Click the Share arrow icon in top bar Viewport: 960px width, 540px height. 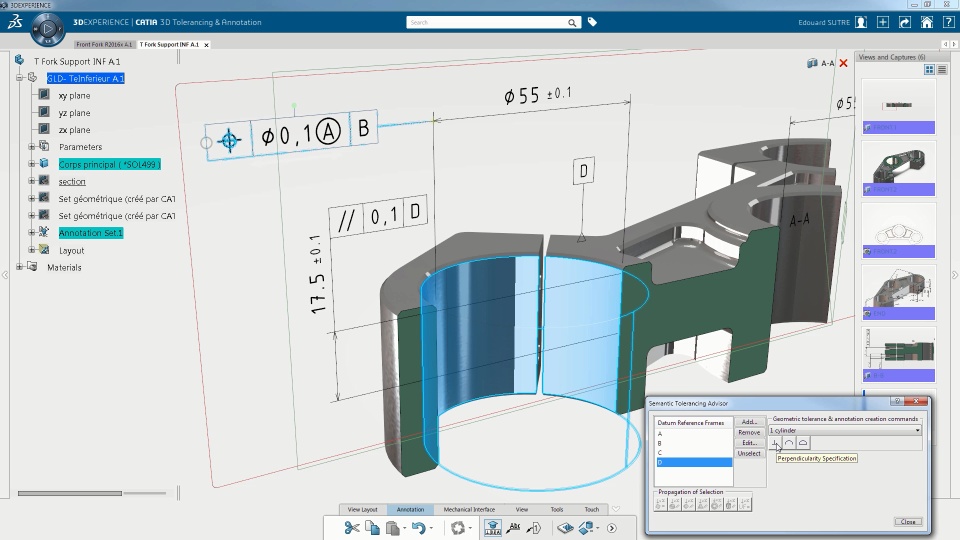(905, 22)
